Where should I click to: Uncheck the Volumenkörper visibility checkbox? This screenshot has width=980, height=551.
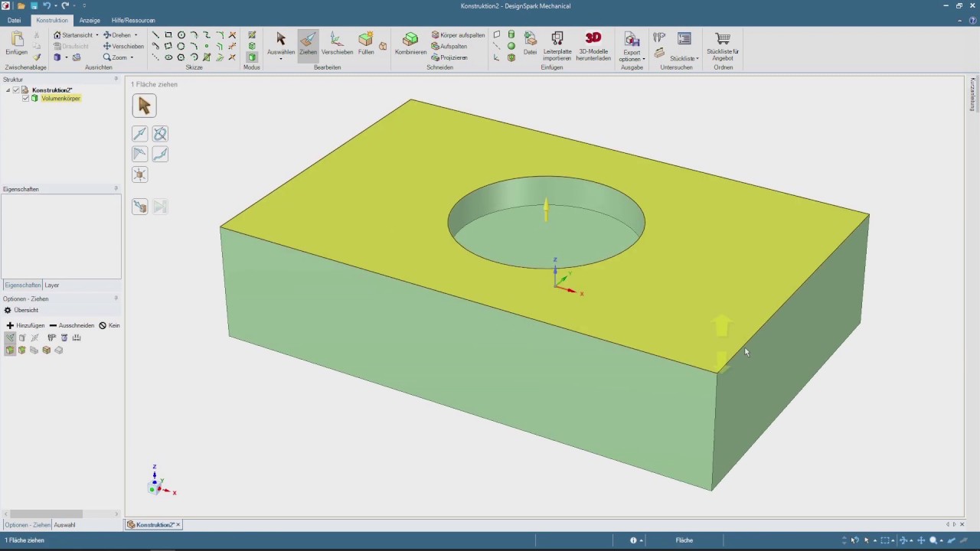[25, 99]
